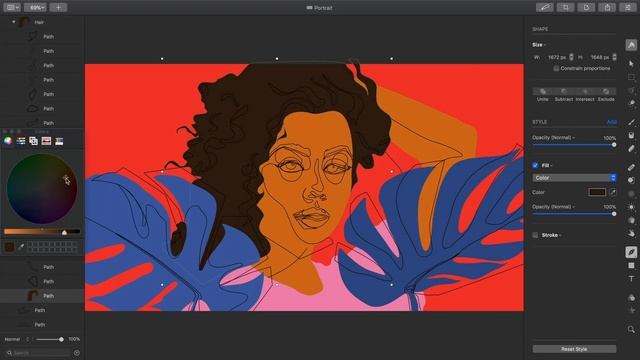The width and height of the screenshot is (640, 360).
Task: Open the Color Adjustments tool
Action: [631, 298]
